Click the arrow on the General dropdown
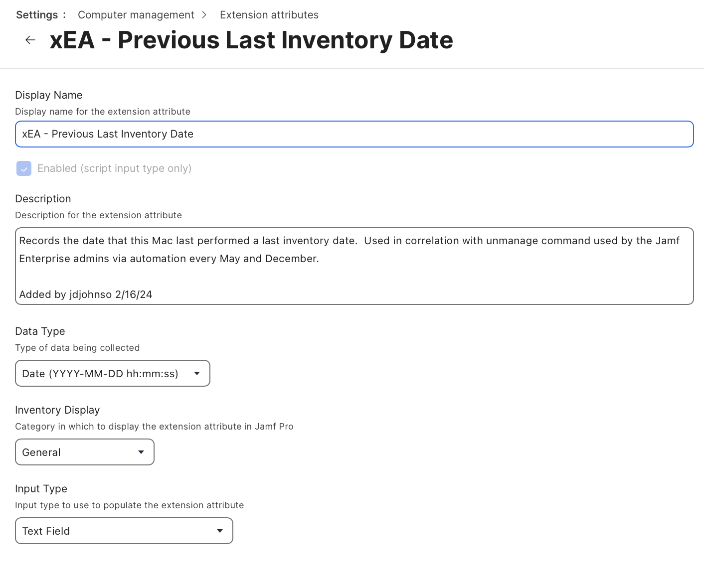Viewport: 704px width, 588px height. point(141,452)
